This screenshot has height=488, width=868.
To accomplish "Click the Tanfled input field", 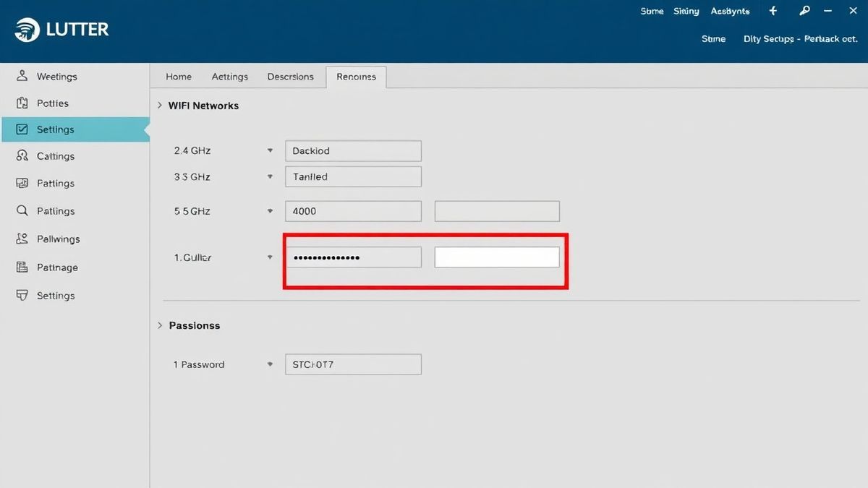I will (x=353, y=176).
